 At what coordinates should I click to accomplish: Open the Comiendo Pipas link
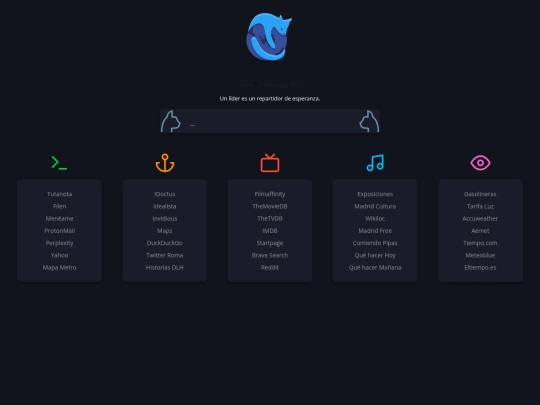click(x=375, y=243)
